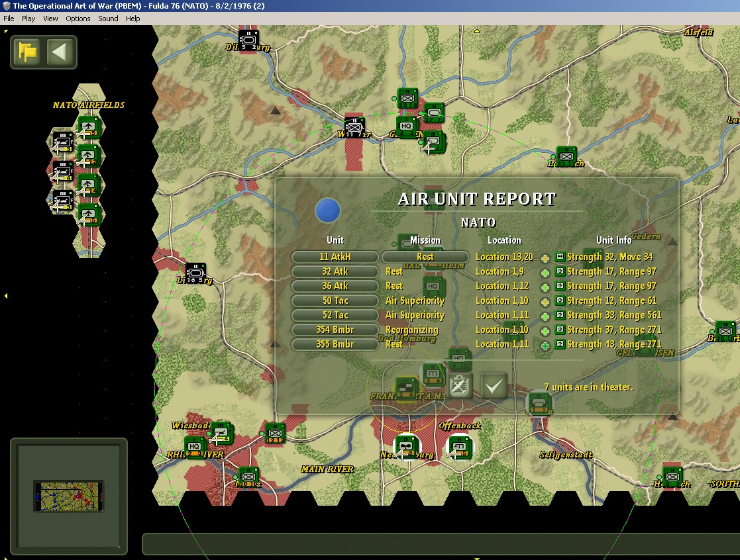Click the 36 Atk unit button

(x=335, y=286)
